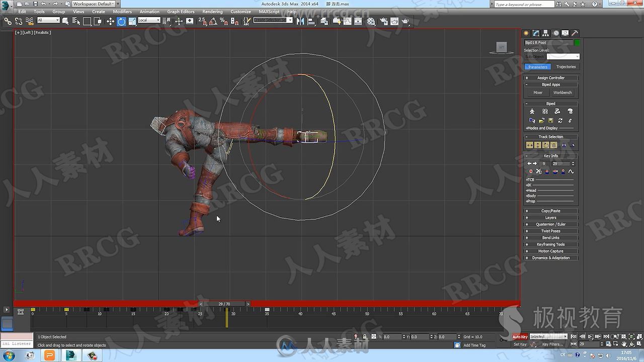Click the Delete Key icon in Key Info

(539, 171)
